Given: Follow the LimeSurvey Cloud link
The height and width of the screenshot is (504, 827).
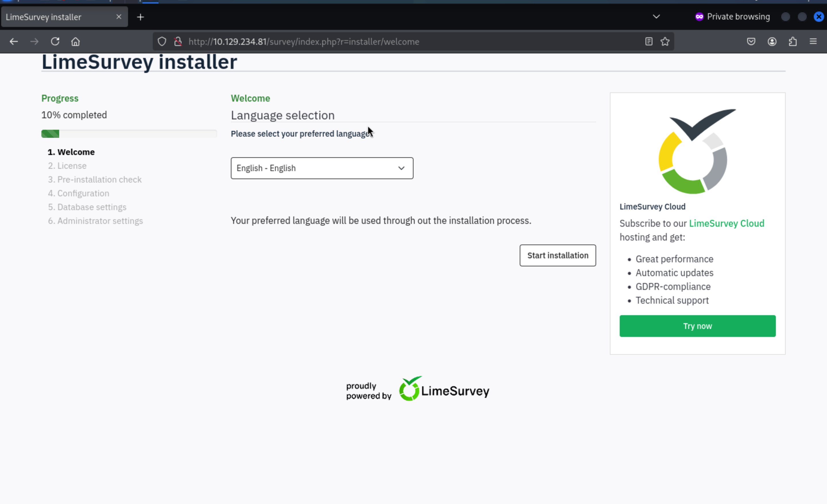Looking at the screenshot, I should pyautogui.click(x=726, y=224).
